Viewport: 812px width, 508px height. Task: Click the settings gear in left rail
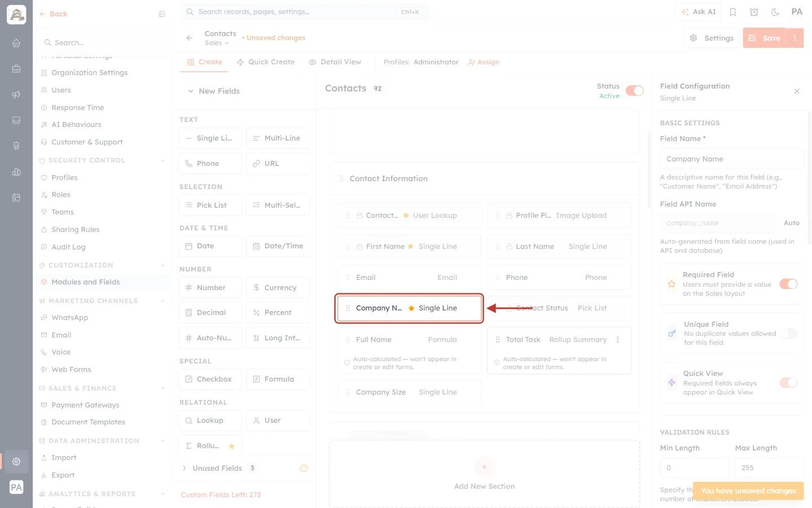point(16,461)
